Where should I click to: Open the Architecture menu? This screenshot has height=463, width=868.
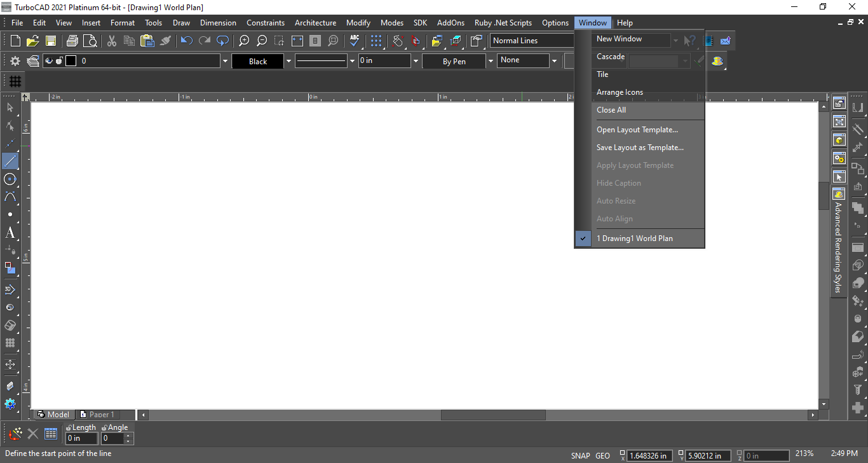(315, 23)
